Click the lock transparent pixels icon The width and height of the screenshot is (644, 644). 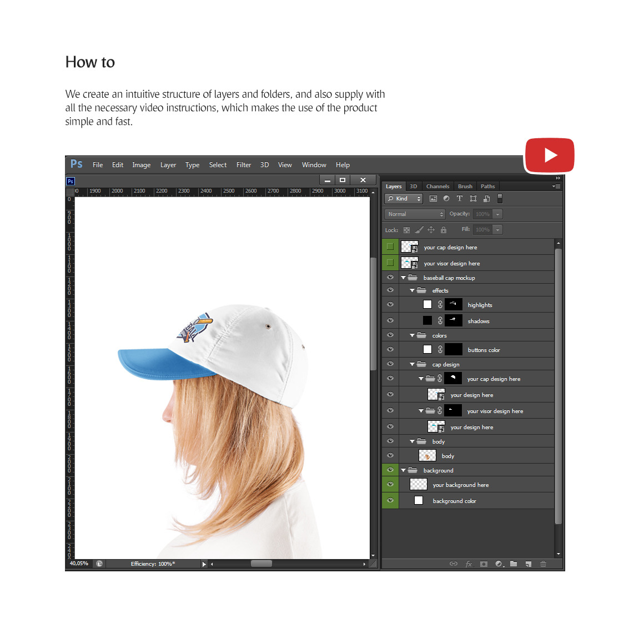(406, 230)
